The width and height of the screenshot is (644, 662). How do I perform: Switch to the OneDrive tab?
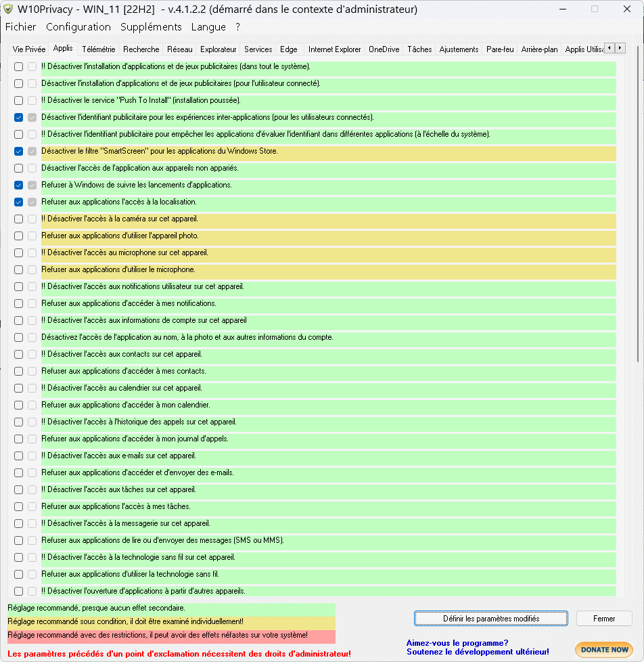384,49
